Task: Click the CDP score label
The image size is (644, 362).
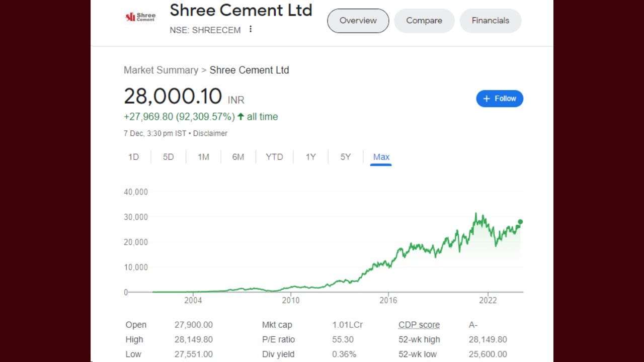Action: tap(419, 325)
